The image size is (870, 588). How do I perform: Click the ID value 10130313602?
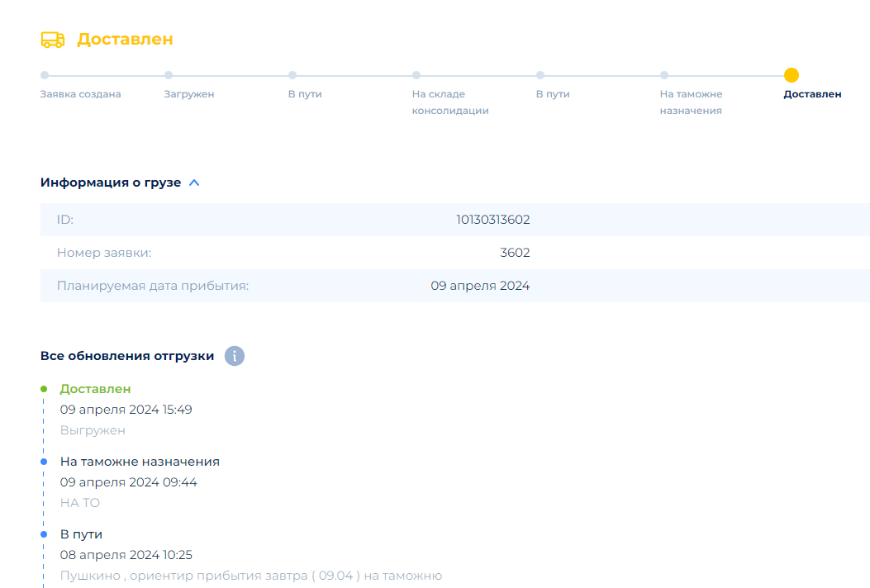click(492, 220)
